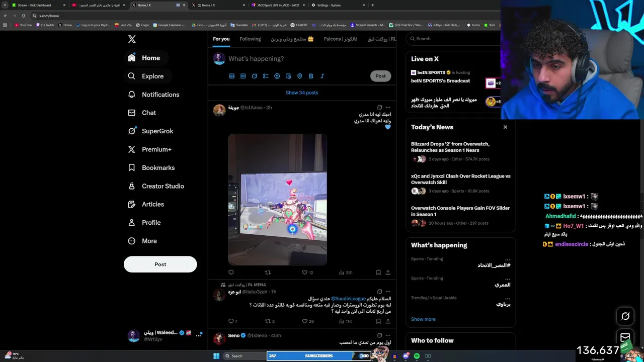Viewport: 644px width, 362px height.
Task: Open the Grok floating button
Action: 625,316
